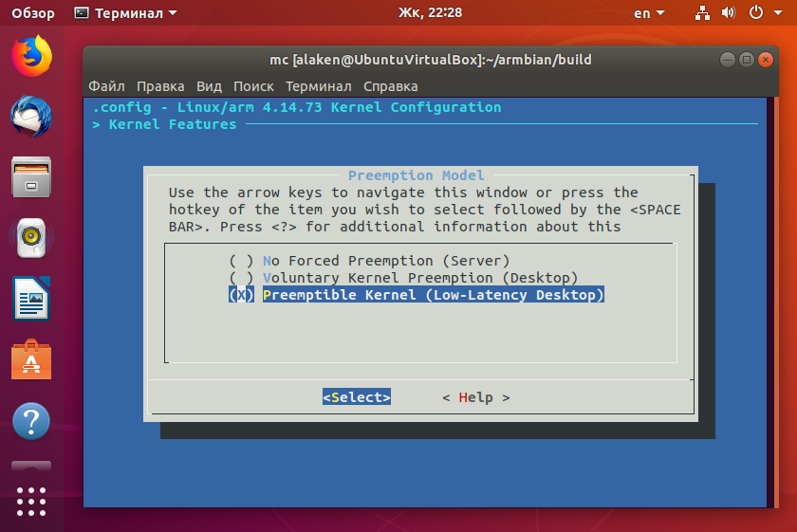Click the terminal icon in top bar

[82, 12]
